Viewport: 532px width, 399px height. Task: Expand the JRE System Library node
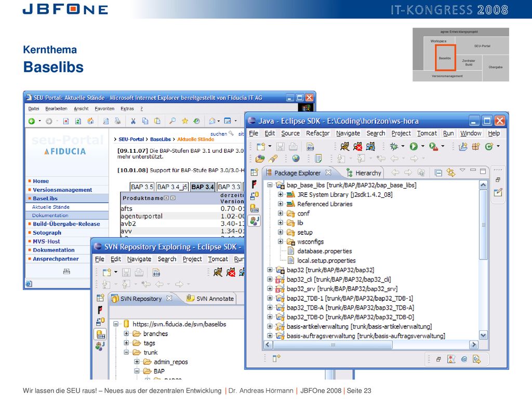tap(280, 194)
